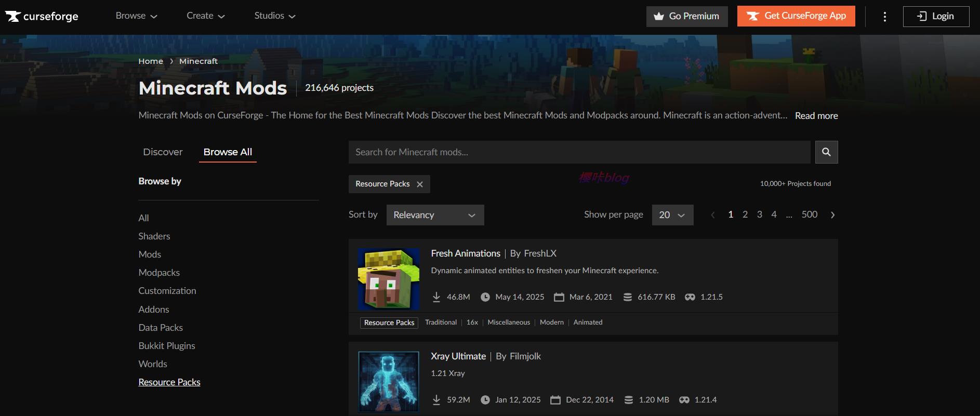The width and height of the screenshot is (980, 416).
Task: Select Shaders category
Action: coord(154,236)
